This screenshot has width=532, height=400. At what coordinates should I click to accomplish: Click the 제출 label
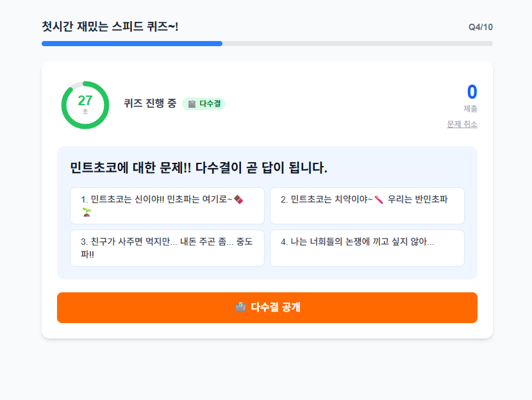click(470, 108)
